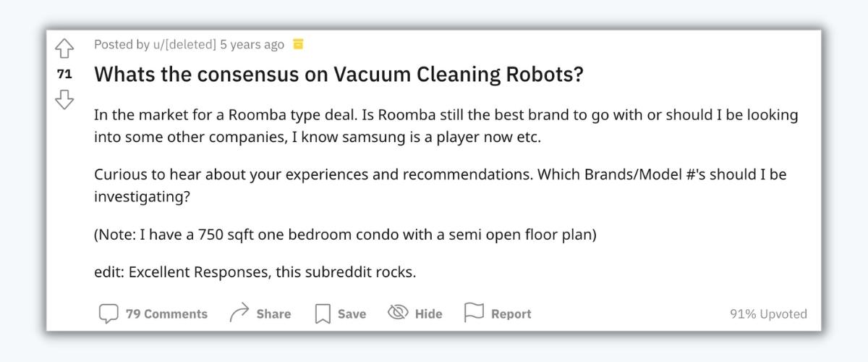Screen dimensions: 868x362
Task: Upvote the vacuum robots post
Action: [x=64, y=49]
